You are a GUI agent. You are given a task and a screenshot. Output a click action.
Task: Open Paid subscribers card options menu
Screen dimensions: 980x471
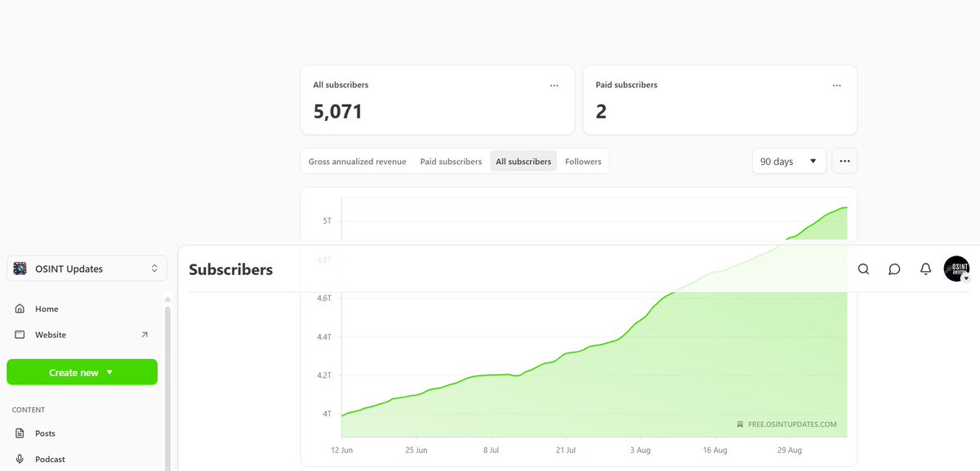coord(837,85)
